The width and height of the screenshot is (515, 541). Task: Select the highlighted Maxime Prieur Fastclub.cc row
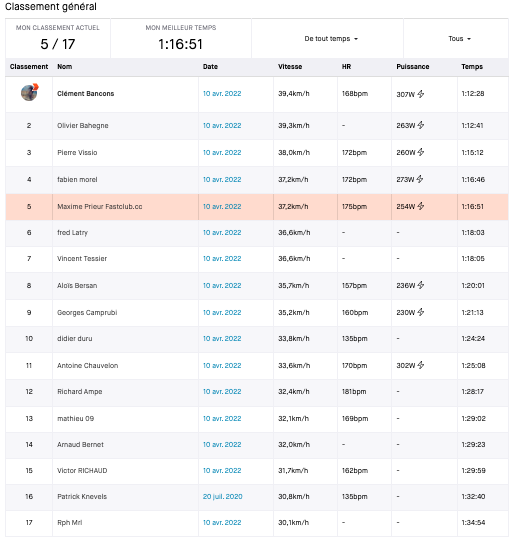point(257,207)
